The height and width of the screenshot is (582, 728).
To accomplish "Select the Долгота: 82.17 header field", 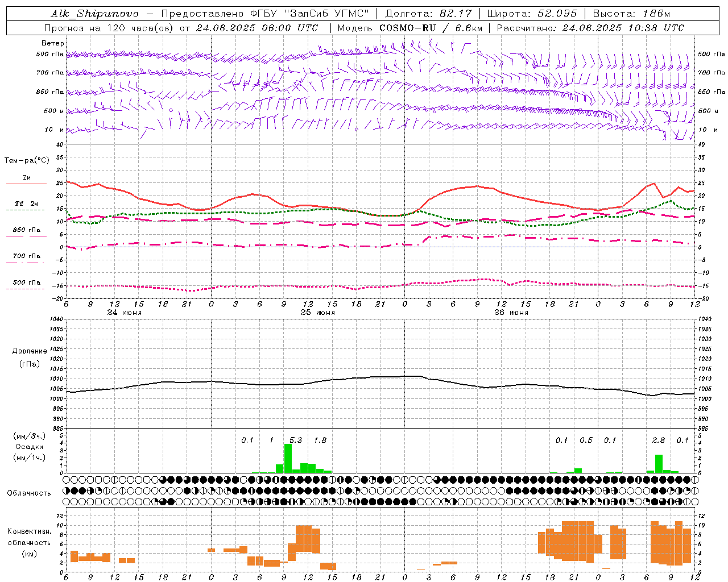I will click(x=428, y=14).
